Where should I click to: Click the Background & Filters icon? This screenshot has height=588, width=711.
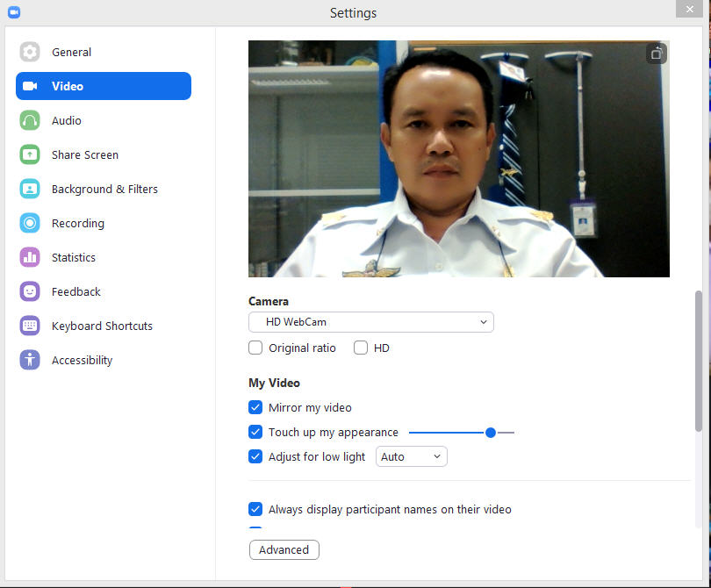pos(30,189)
